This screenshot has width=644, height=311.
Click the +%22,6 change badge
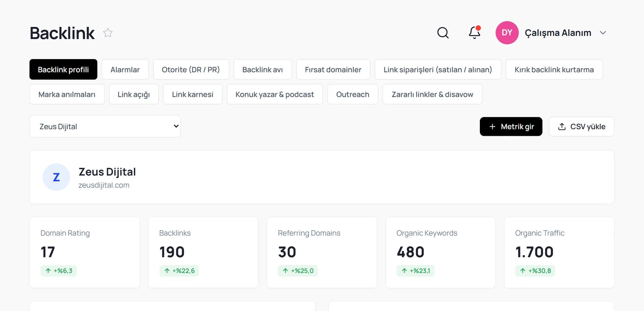click(x=179, y=271)
